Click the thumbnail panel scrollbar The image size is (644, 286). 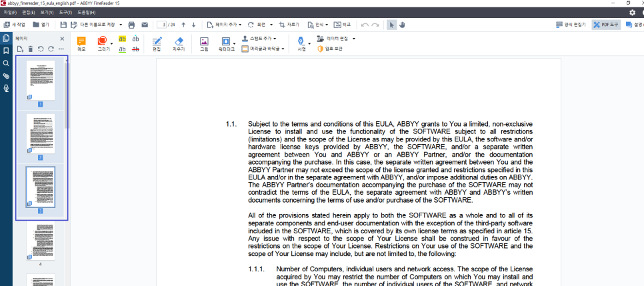(x=67, y=95)
